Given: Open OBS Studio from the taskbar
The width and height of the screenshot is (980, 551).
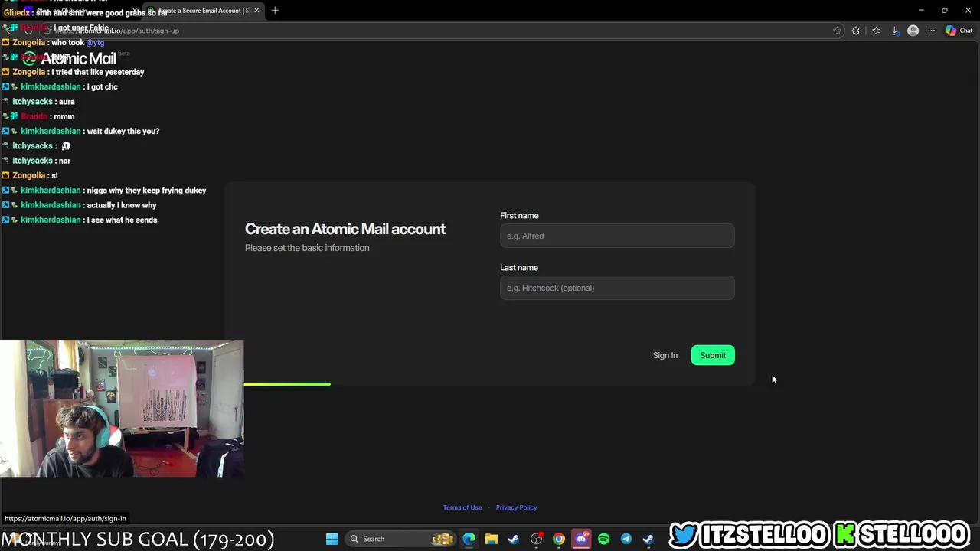Looking at the screenshot, I should (536, 539).
